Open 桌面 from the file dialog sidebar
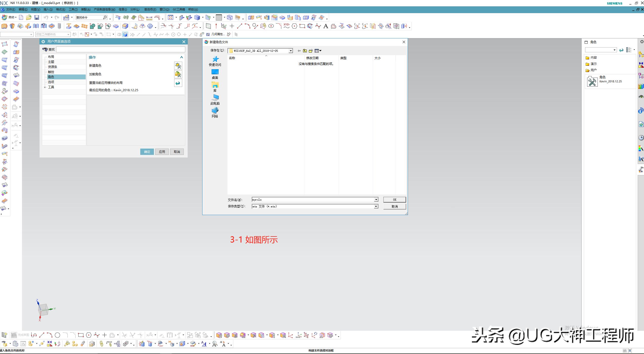 (x=215, y=74)
